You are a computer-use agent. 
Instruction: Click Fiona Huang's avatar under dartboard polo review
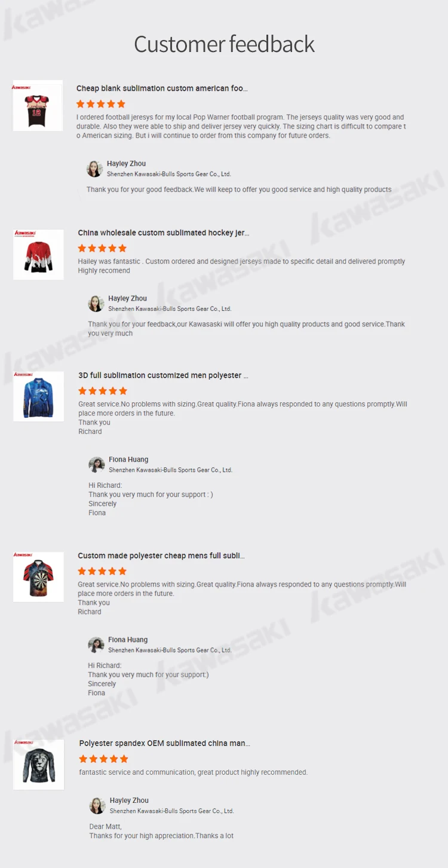pos(96,644)
